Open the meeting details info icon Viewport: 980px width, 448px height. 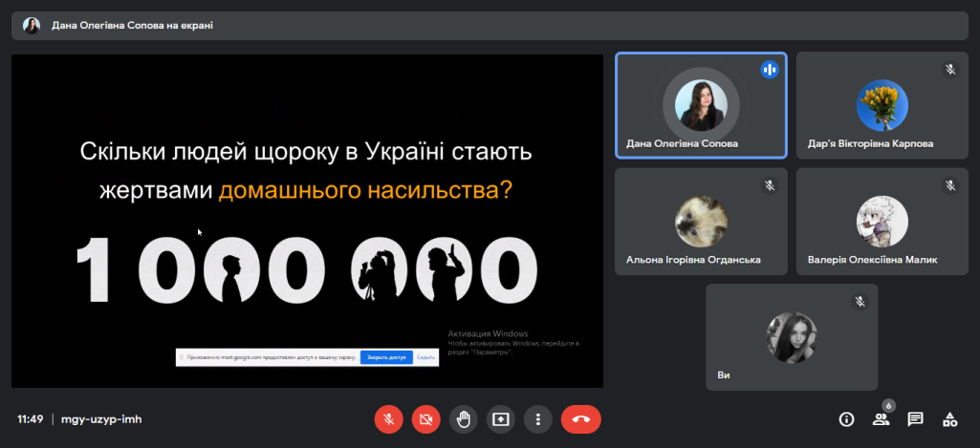pos(846,419)
